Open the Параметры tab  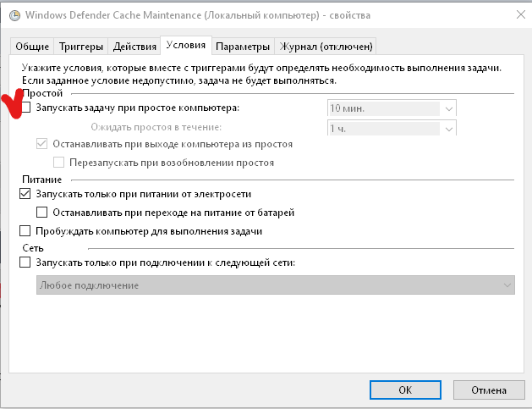243,47
